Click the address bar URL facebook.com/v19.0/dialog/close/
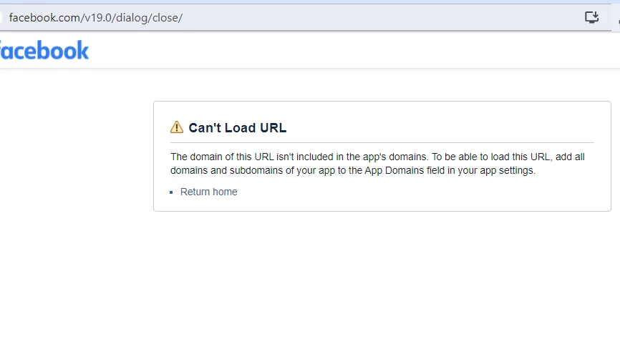The height and width of the screenshot is (364, 620). point(96,18)
